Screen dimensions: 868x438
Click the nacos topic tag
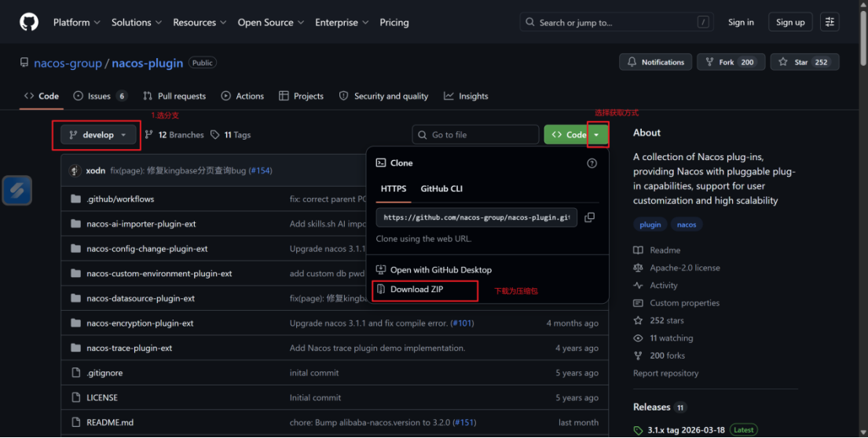pos(687,224)
